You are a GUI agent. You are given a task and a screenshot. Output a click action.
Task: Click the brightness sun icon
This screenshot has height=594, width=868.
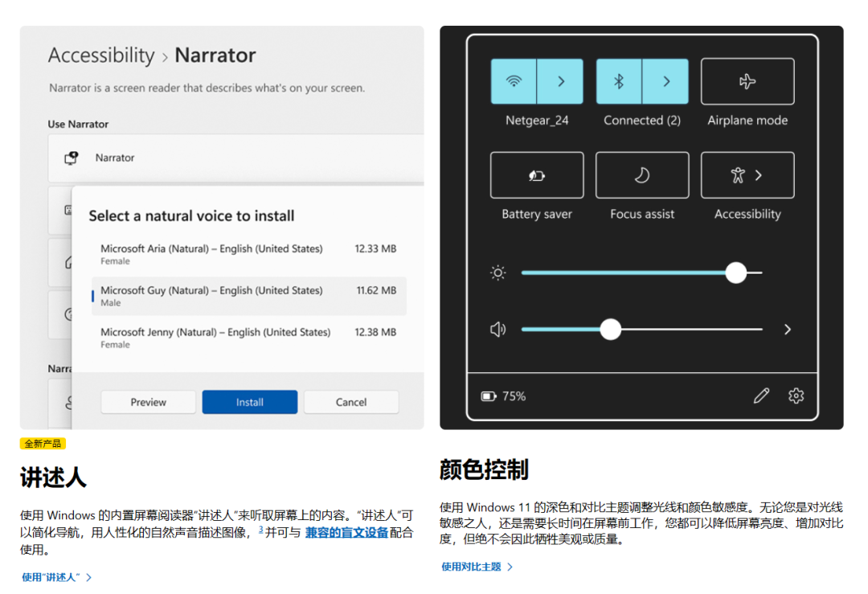coord(497,272)
